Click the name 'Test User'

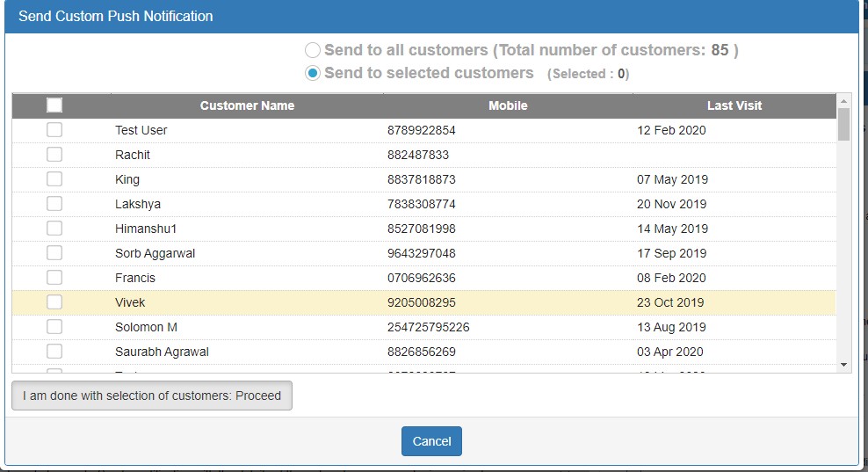[x=141, y=130]
